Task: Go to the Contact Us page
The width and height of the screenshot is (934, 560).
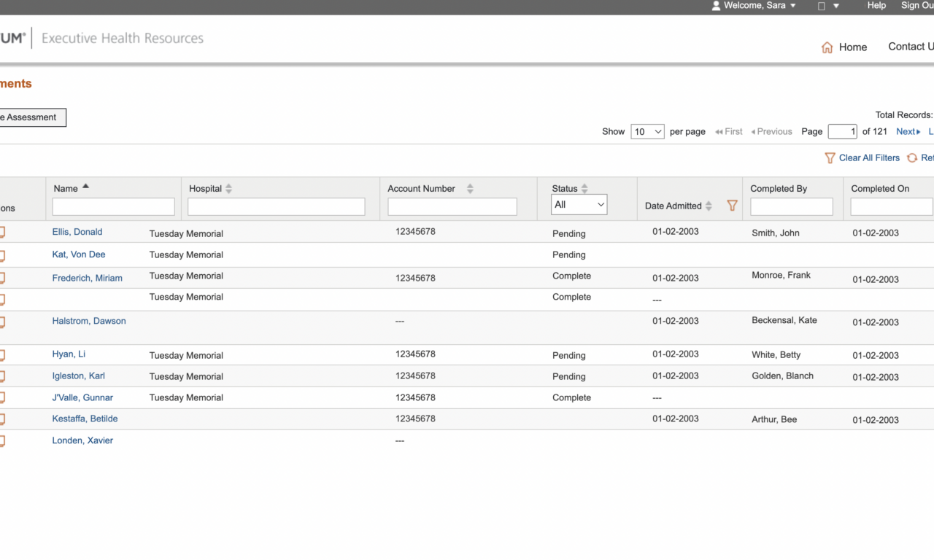Action: 910,47
